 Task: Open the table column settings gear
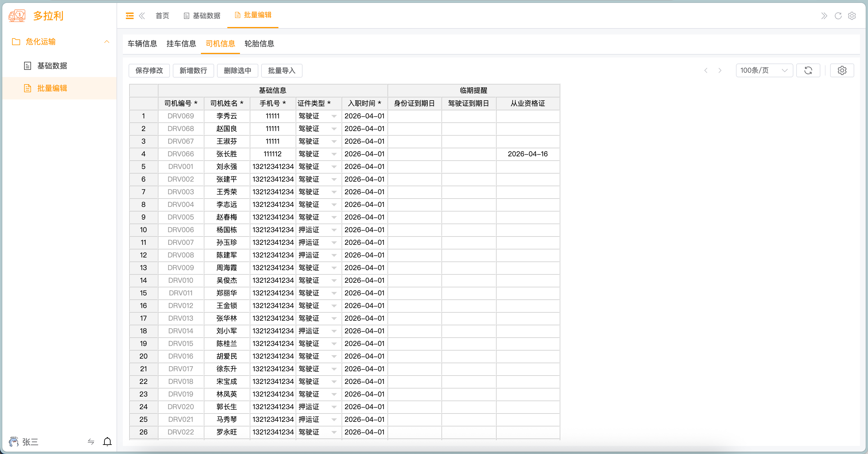click(x=842, y=70)
